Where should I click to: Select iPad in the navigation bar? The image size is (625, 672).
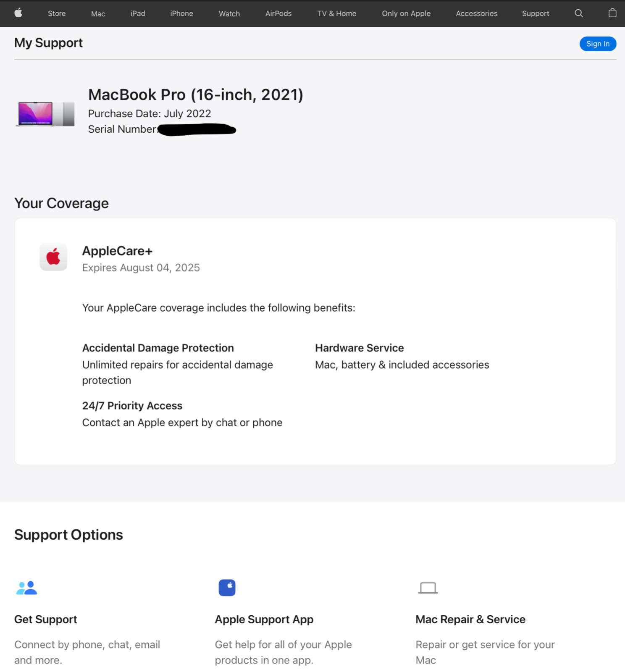point(138,13)
